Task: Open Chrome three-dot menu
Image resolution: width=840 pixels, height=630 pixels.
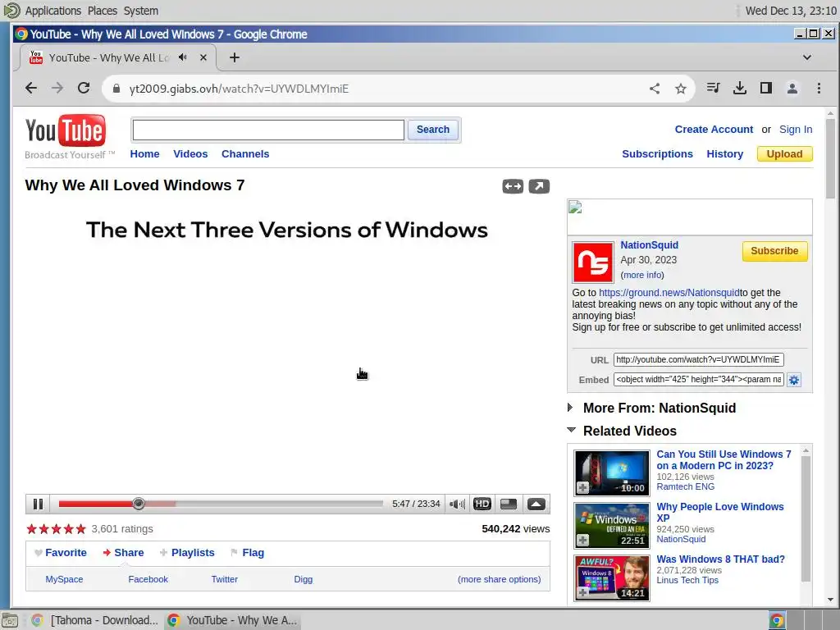Action: pos(819,89)
